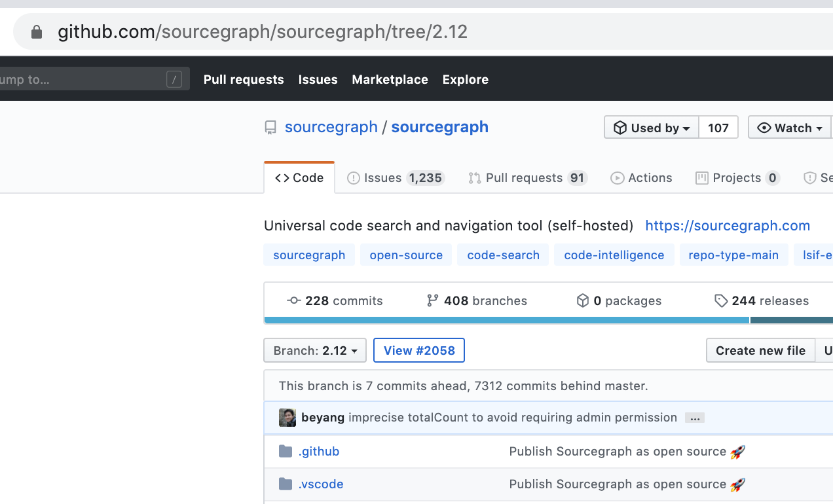833x504 pixels.
Task: Click the repository book icon
Action: pos(270,128)
